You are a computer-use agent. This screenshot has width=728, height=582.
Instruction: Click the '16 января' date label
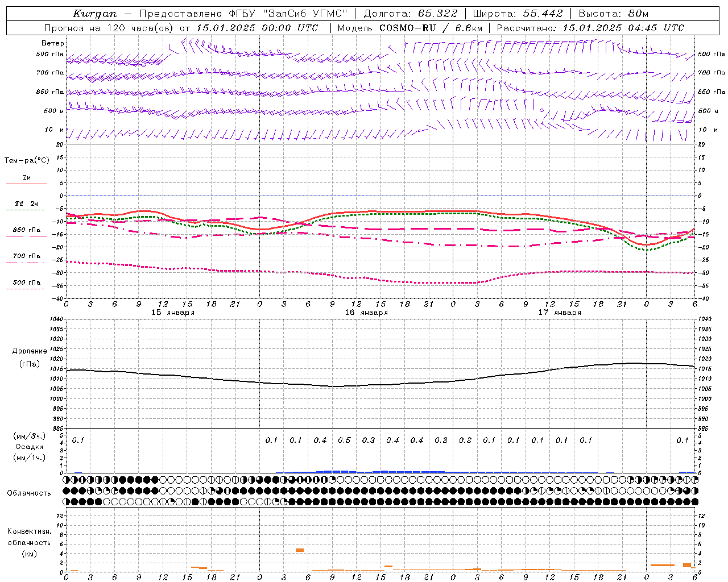366,313
